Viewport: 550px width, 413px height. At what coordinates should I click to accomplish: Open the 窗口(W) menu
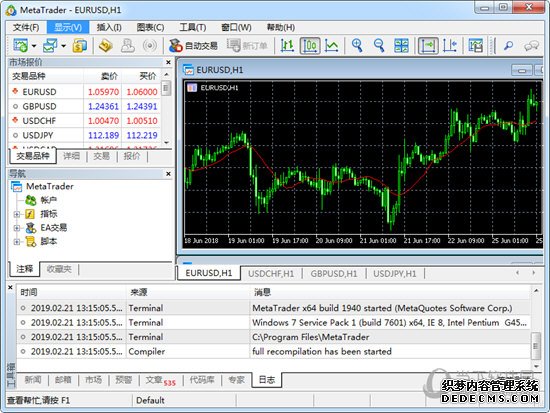click(x=236, y=27)
